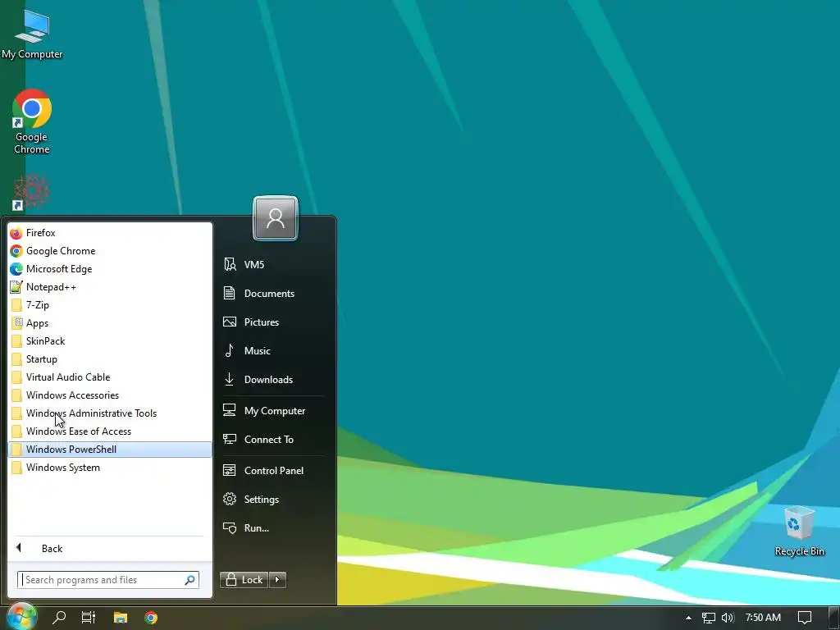840x630 pixels.
Task: Open Settings from the start menu
Action: (x=273, y=500)
